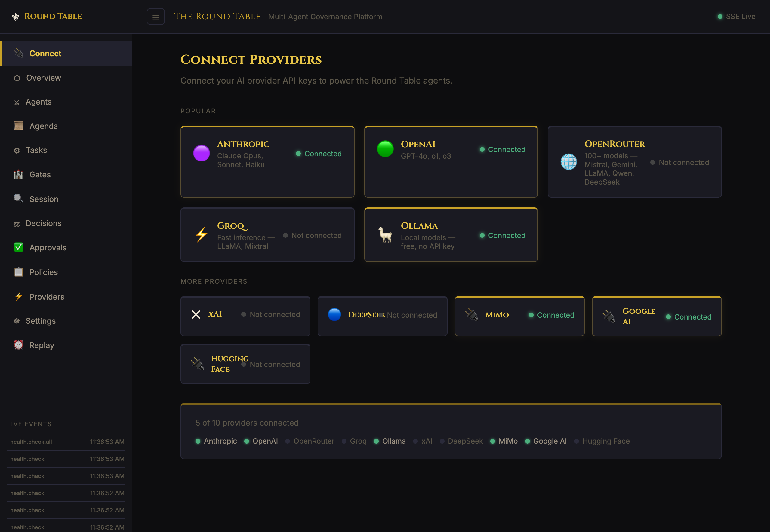Click the OpenAI Connected status label
The width and height of the screenshot is (770, 532).
[502, 149]
